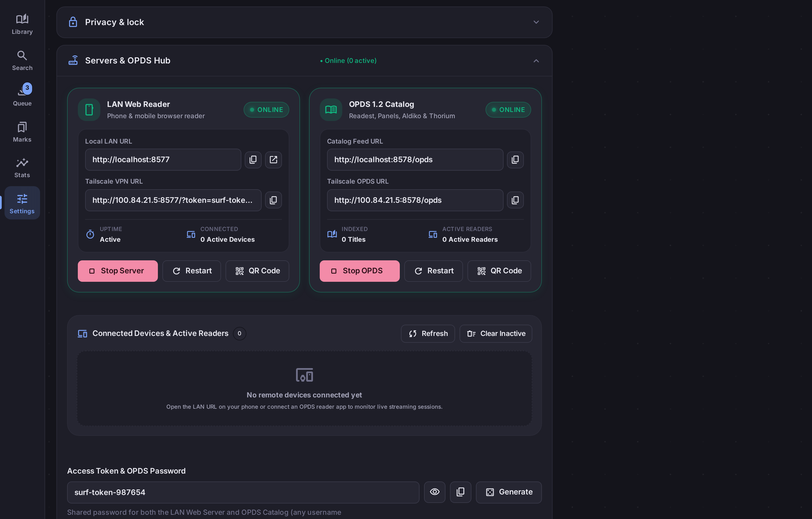Click the connected devices count badge
Viewport: 812px width, 519px height.
point(239,334)
